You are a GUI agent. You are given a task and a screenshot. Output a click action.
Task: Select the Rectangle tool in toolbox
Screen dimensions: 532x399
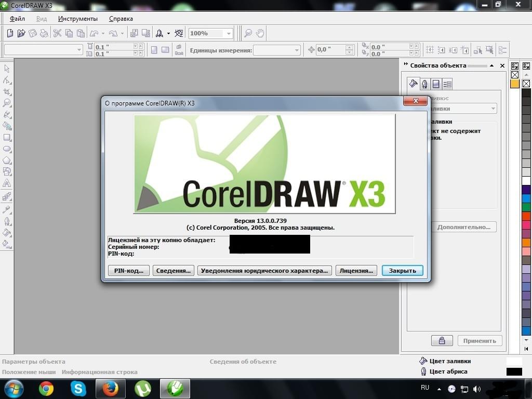[x=7, y=137]
